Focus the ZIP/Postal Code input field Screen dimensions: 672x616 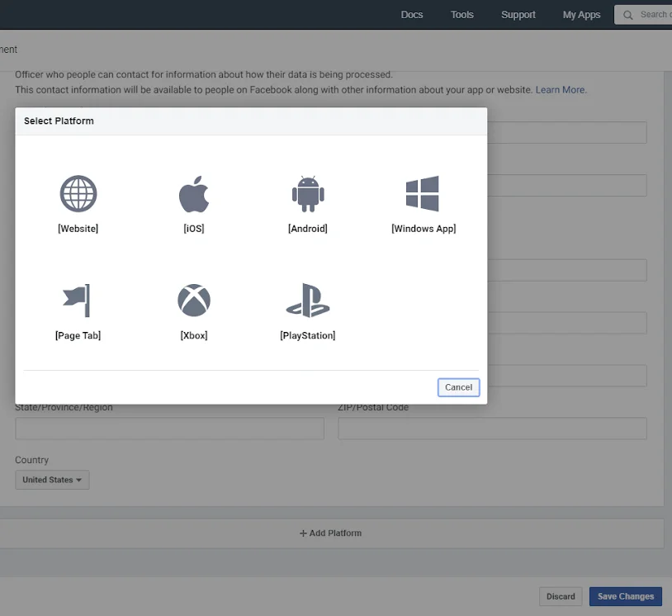click(x=492, y=429)
